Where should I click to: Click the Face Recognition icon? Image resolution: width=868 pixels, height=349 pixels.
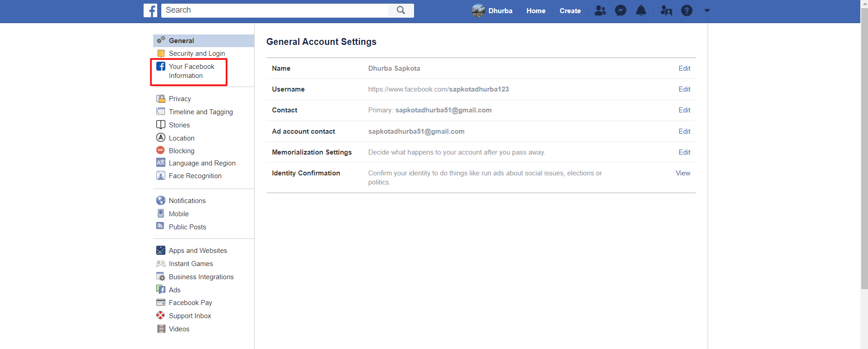pos(161,175)
